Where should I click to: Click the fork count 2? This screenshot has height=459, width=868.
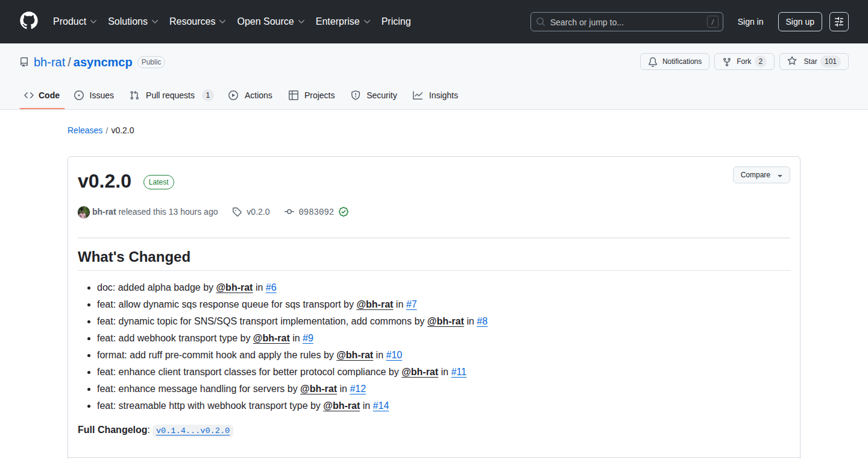tap(761, 62)
